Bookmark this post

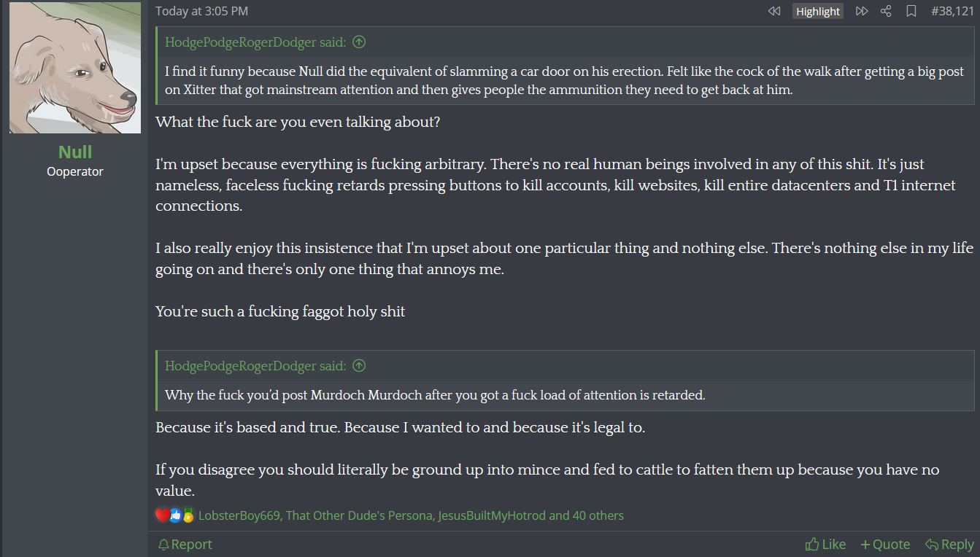(911, 11)
